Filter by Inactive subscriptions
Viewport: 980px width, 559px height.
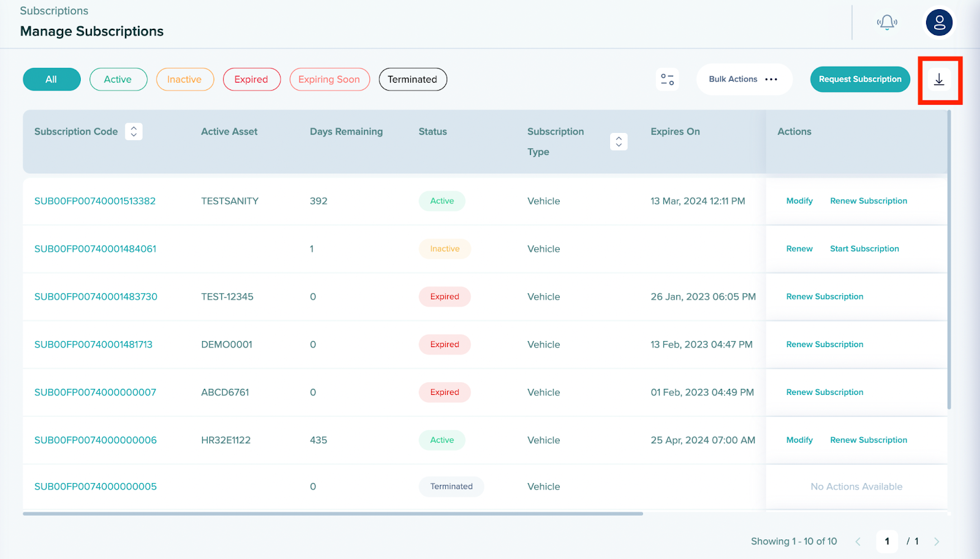tap(184, 80)
